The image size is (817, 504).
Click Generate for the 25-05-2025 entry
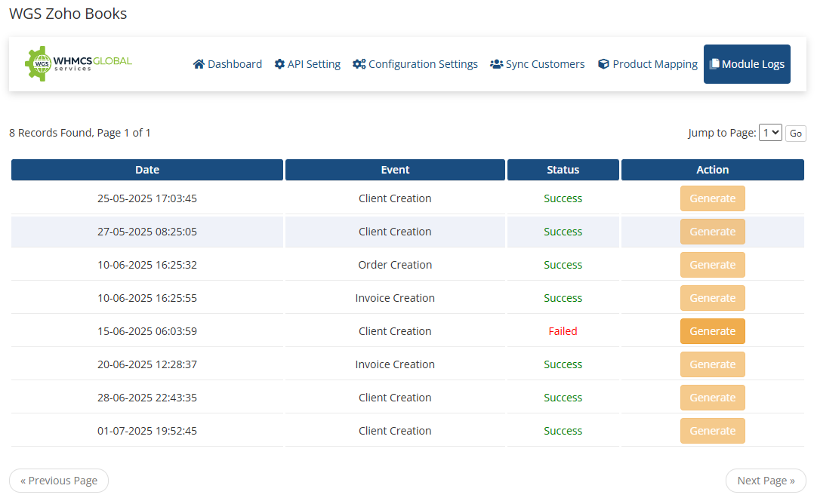click(x=712, y=198)
